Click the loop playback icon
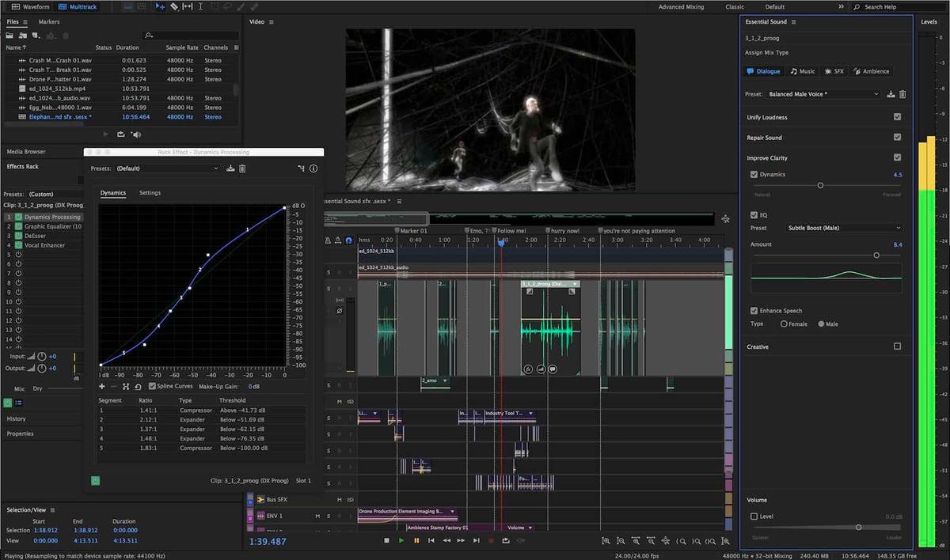 click(x=507, y=541)
